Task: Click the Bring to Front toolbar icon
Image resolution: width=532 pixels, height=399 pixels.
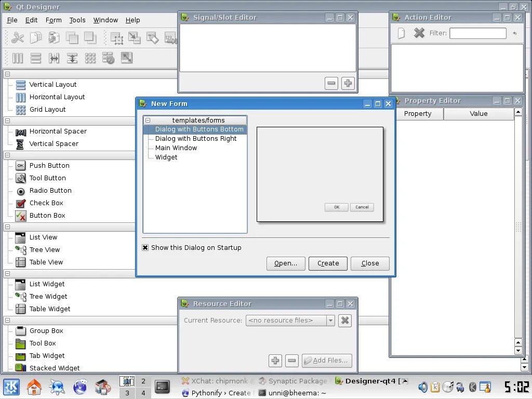Action: tap(90, 37)
